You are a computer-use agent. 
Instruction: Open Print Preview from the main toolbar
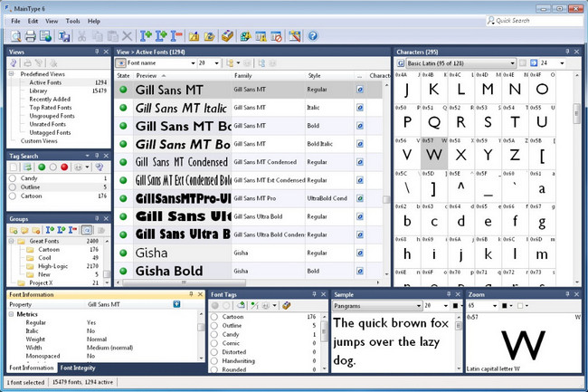click(15, 36)
